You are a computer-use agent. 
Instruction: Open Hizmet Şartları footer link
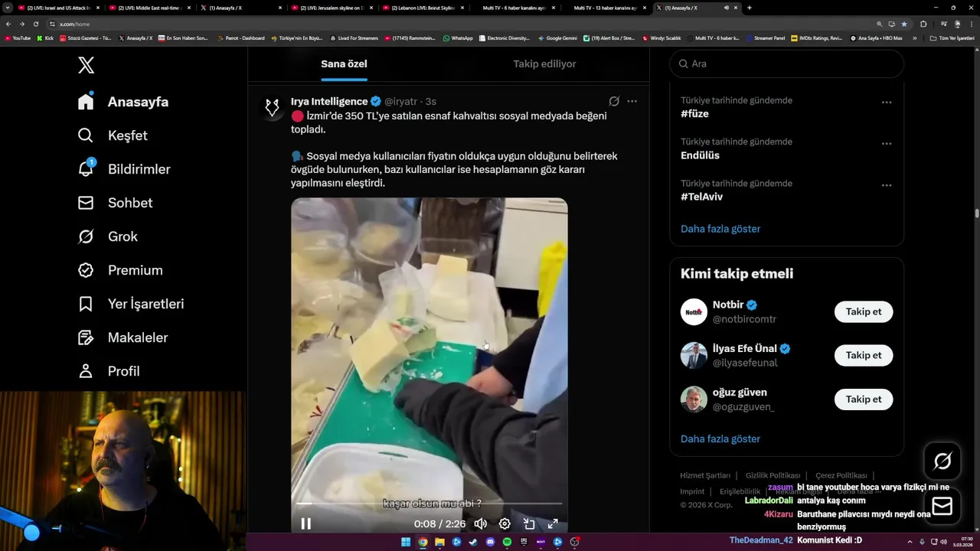[x=705, y=475]
